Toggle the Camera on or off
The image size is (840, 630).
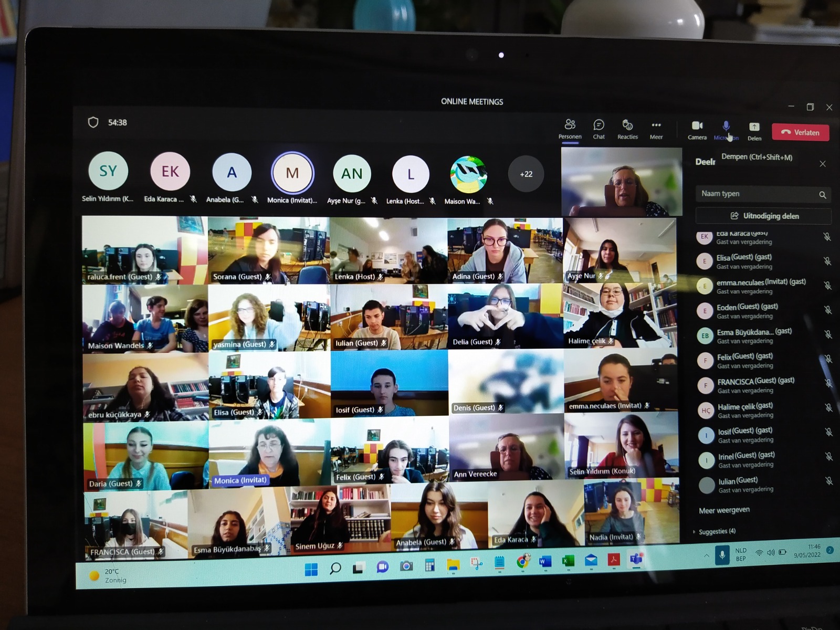[x=697, y=129]
